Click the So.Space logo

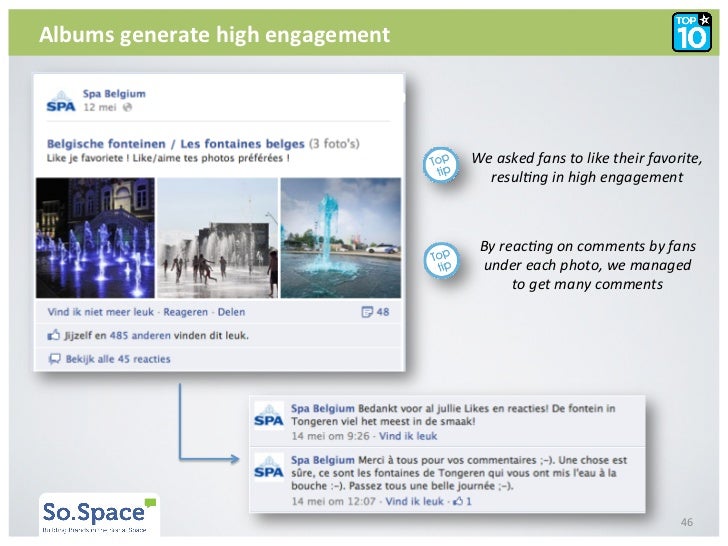coord(100,515)
